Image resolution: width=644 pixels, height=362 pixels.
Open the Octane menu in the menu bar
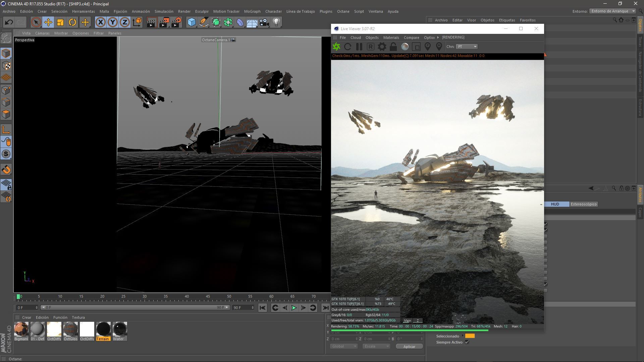343,11
